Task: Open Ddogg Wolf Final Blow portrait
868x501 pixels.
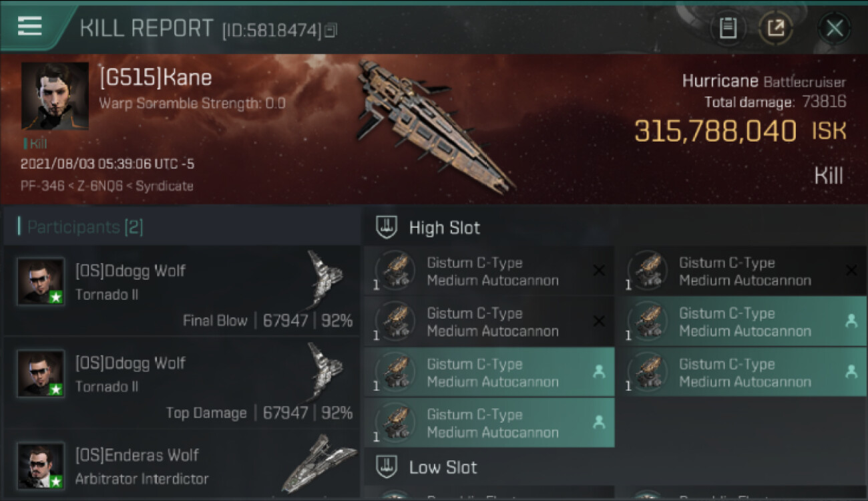Action: (41, 281)
